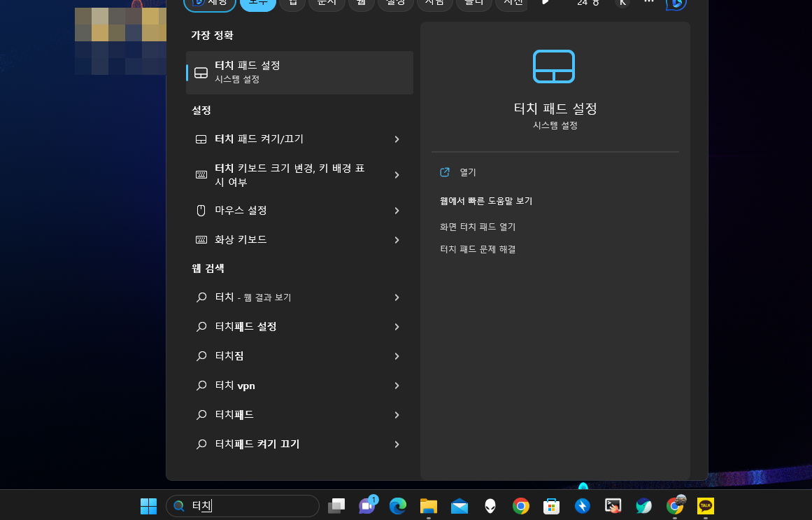Expand the chevron beside 마우스 설정
This screenshot has height=520, width=812.
(397, 211)
